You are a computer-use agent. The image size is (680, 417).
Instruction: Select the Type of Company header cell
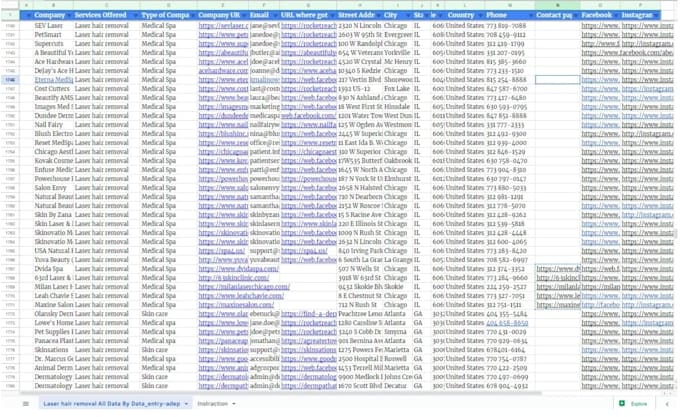[168, 15]
